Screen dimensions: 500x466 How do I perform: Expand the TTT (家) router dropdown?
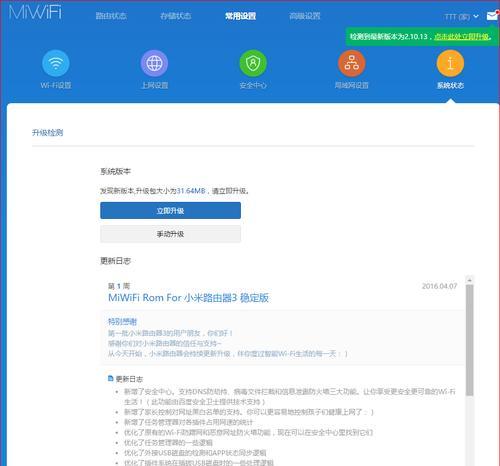tap(461, 16)
